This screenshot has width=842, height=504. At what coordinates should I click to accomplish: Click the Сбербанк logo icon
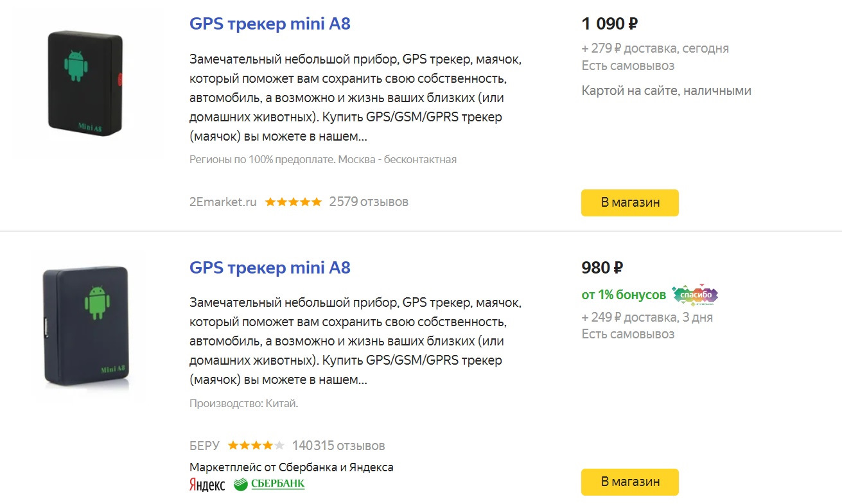coord(269,484)
